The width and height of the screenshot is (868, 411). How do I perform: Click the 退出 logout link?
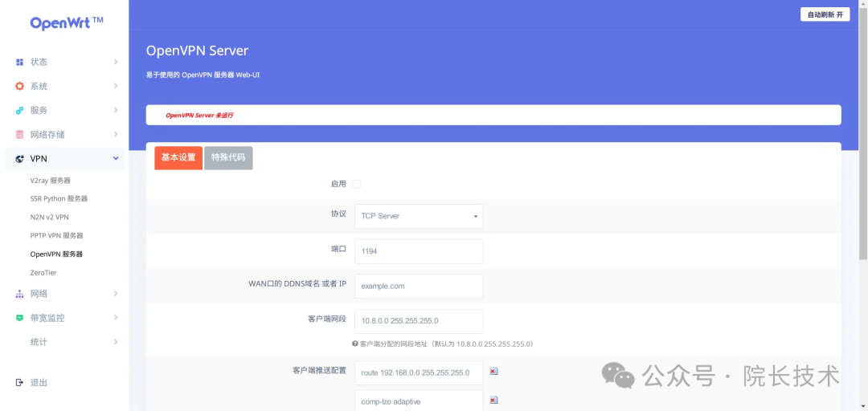39,382
